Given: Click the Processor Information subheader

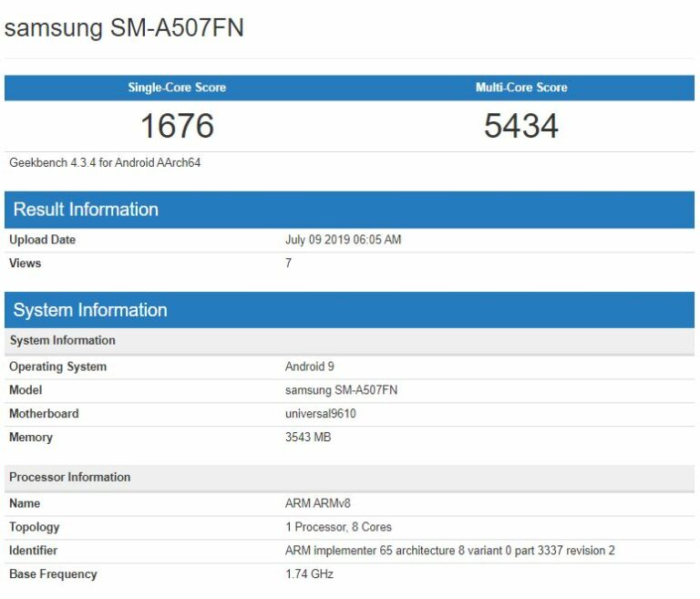Looking at the screenshot, I should click(69, 477).
